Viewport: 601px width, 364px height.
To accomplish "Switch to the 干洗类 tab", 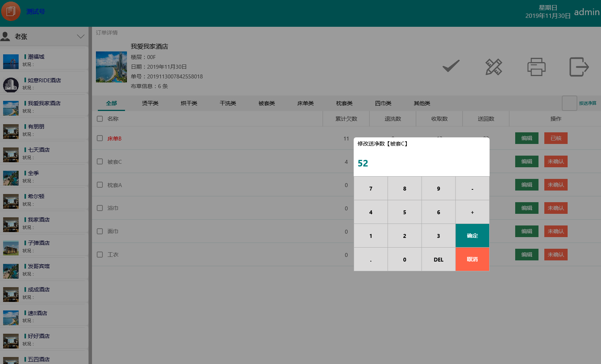I will [228, 103].
